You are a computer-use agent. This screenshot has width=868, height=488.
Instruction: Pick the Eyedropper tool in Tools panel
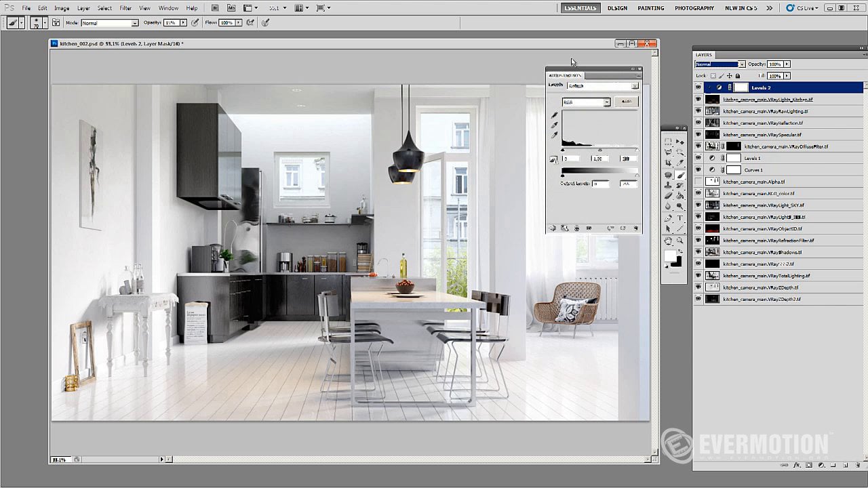[x=680, y=163]
